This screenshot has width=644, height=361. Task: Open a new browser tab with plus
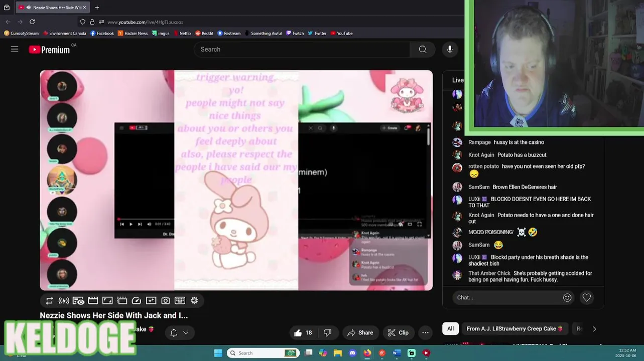tap(97, 8)
